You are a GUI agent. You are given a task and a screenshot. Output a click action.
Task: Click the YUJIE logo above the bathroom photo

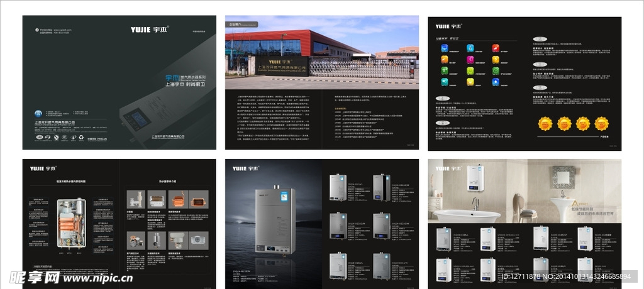pos(449,168)
